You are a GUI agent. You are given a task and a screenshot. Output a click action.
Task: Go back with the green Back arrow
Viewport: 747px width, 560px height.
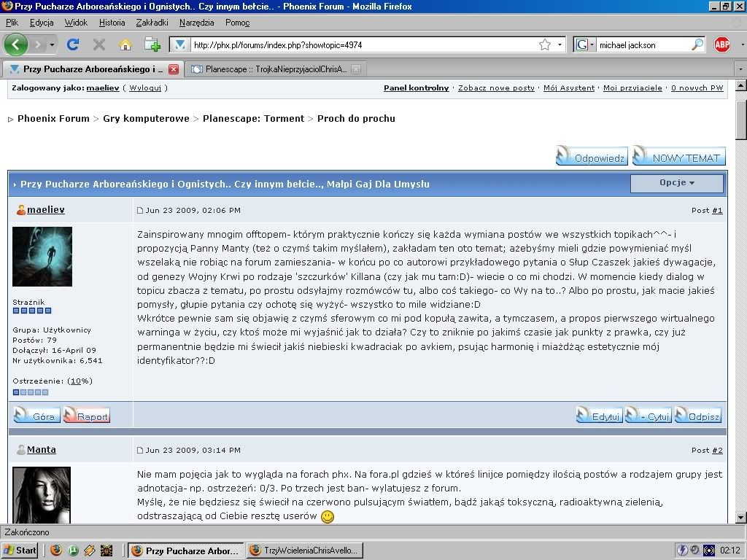[x=16, y=44]
